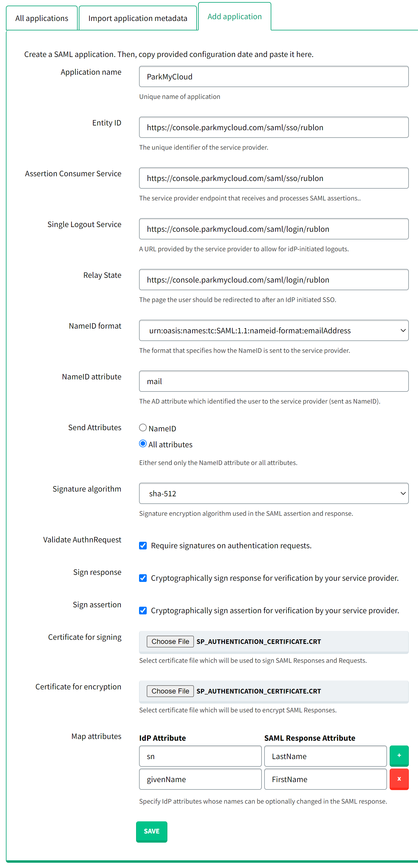The height and width of the screenshot is (868, 418).
Task: Choose File for encryption certificate
Action: pyautogui.click(x=170, y=691)
